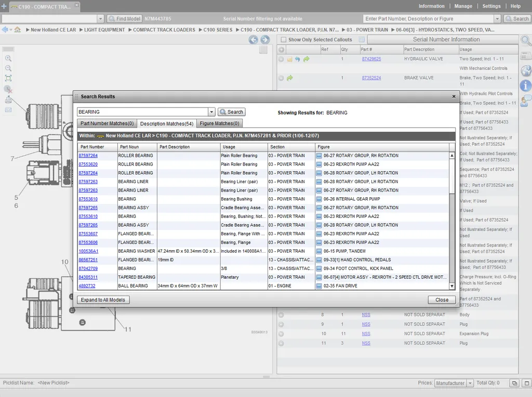The width and height of the screenshot is (532, 397).
Task: Open part number link 4892732
Action: [87, 286]
